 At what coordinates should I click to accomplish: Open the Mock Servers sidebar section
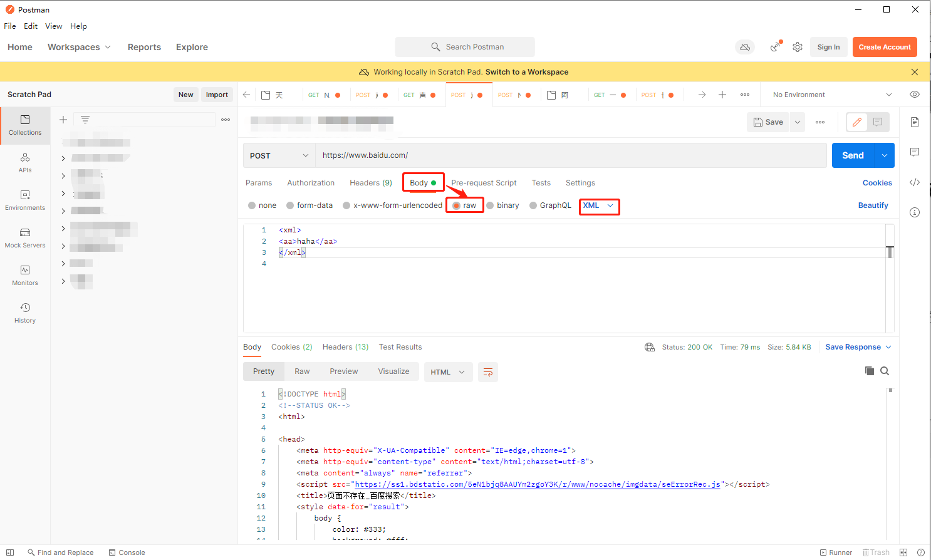click(25, 238)
